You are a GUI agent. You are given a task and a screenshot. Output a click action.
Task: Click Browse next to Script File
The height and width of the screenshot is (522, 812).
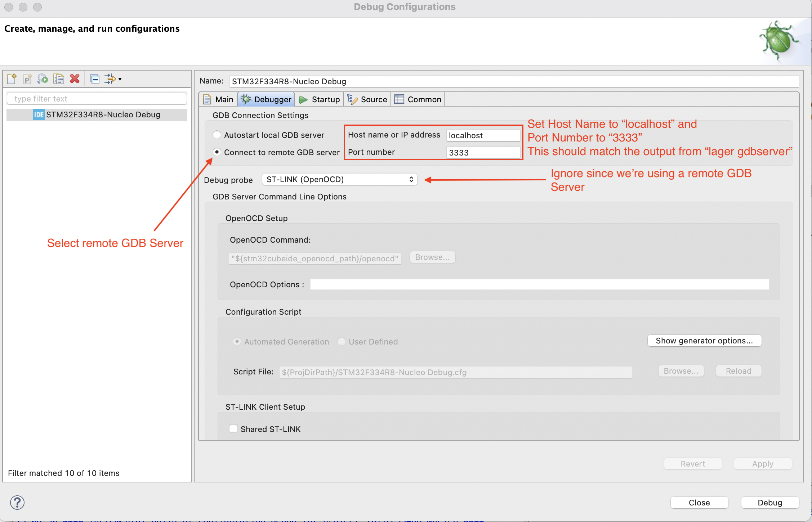click(681, 371)
